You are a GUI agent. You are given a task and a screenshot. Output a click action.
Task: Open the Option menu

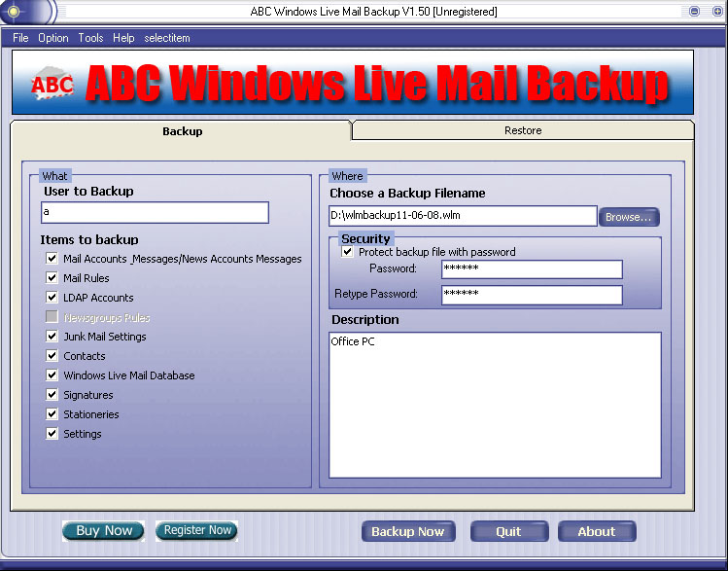click(53, 38)
